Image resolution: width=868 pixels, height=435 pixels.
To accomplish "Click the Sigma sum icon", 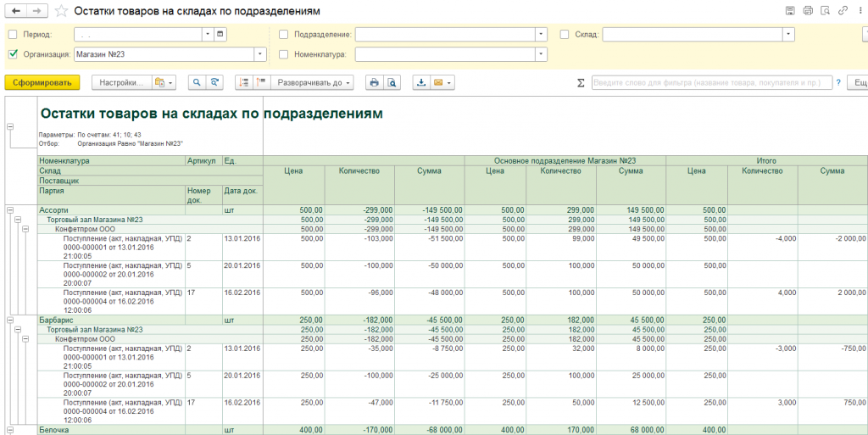I will [x=581, y=83].
